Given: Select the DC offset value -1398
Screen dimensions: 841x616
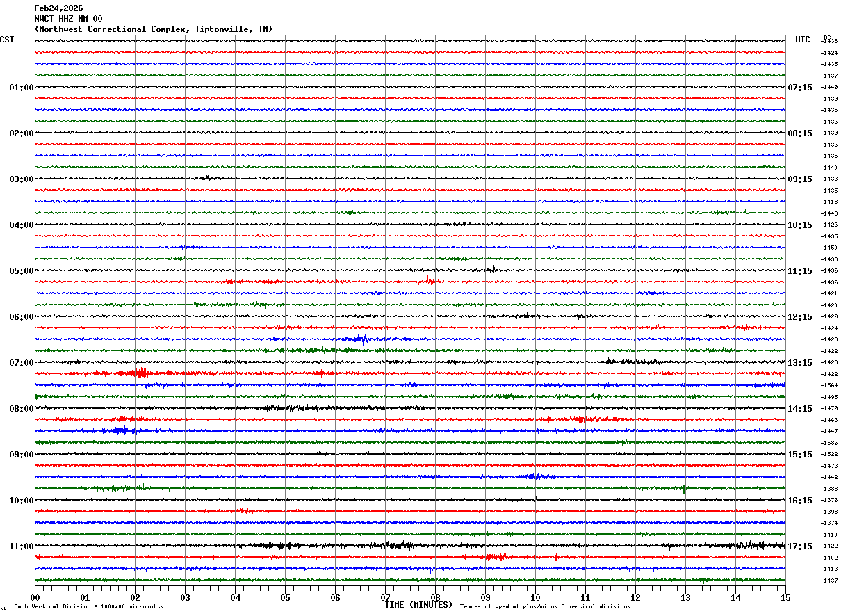Looking at the screenshot, I should (828, 512).
